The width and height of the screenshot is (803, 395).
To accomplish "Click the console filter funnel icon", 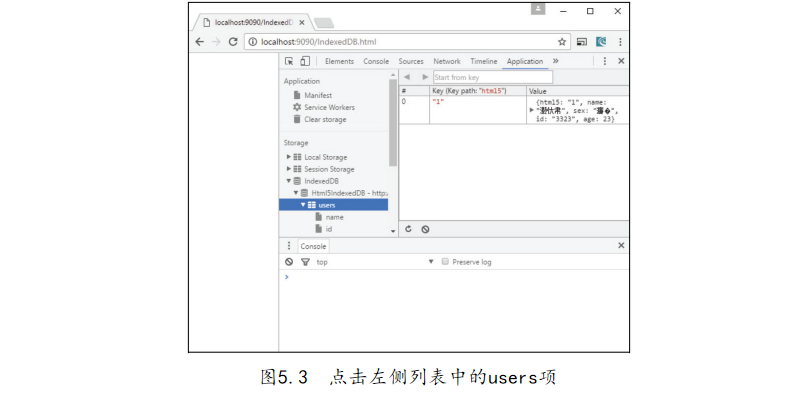I will click(305, 262).
